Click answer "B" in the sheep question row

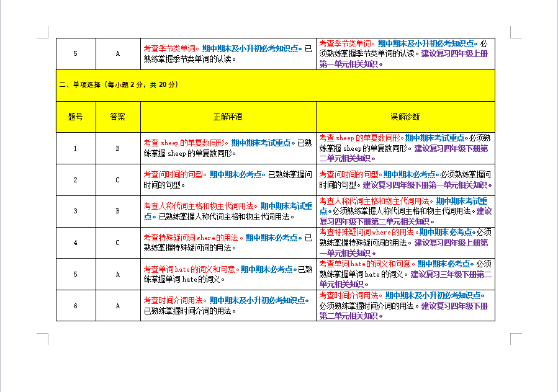[x=117, y=148]
